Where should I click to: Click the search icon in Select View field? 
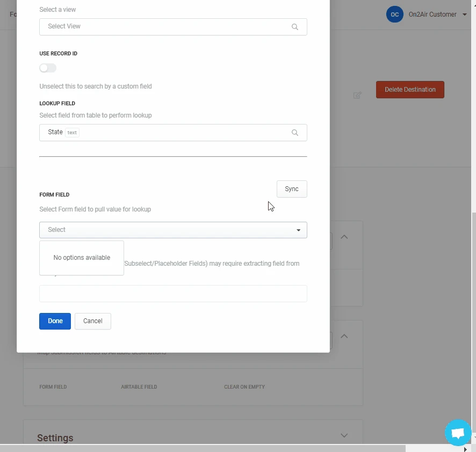point(294,27)
